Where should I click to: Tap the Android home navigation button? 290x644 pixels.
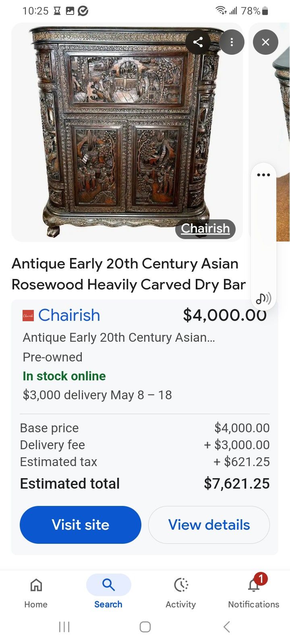(x=145, y=627)
